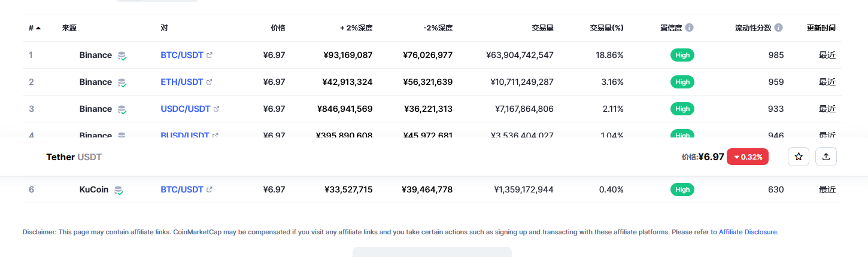Click verified icon in Binance row 3
The height and width of the screenshot is (257, 868).
pyautogui.click(x=122, y=109)
